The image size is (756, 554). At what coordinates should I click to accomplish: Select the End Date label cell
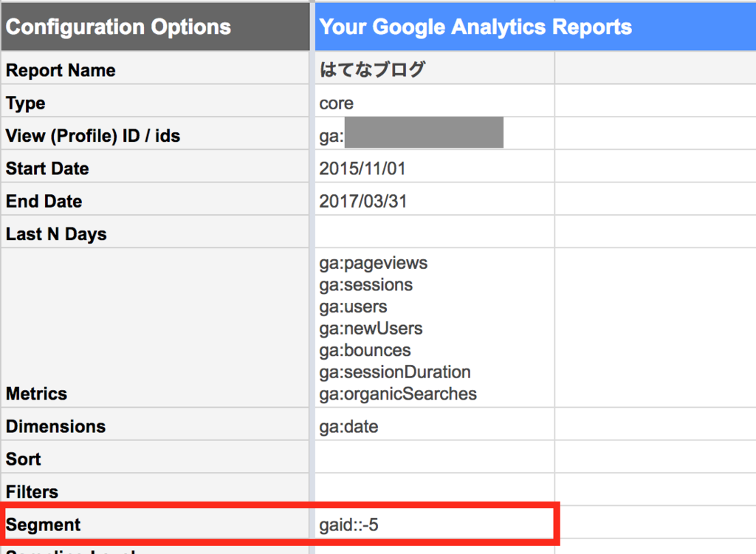click(x=155, y=201)
